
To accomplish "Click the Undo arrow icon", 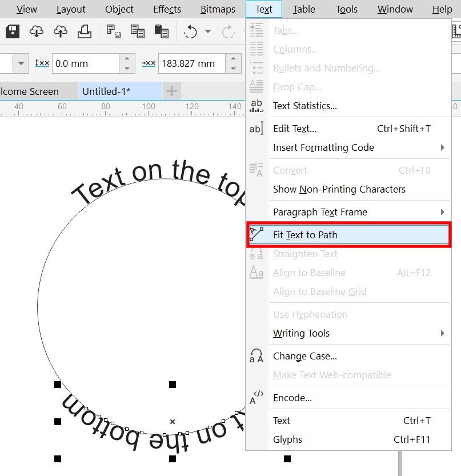I will point(190,32).
